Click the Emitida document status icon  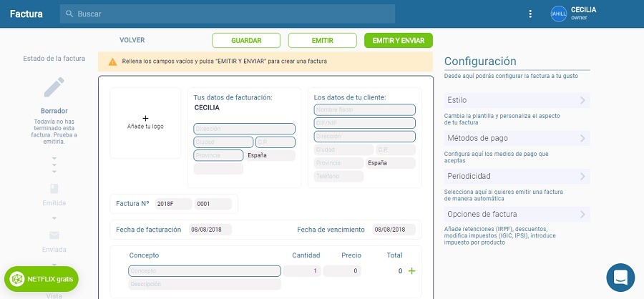[x=54, y=189]
